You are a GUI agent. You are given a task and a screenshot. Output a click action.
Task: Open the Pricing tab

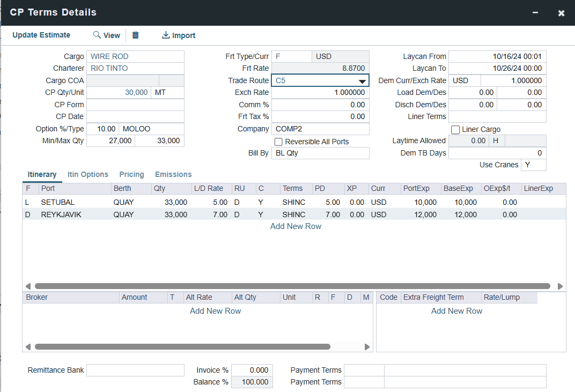tap(131, 174)
